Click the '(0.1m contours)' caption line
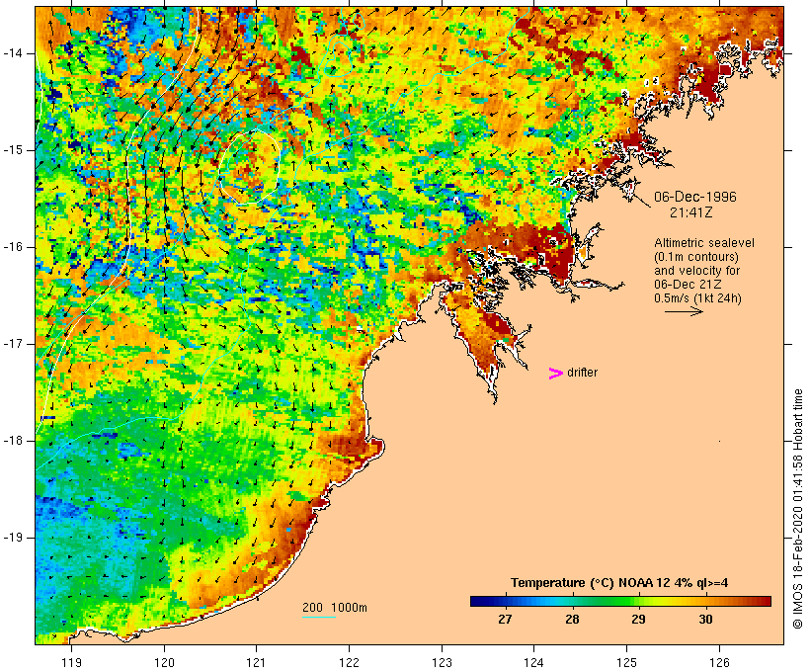Viewport: 810px width, 672px height. point(695,257)
